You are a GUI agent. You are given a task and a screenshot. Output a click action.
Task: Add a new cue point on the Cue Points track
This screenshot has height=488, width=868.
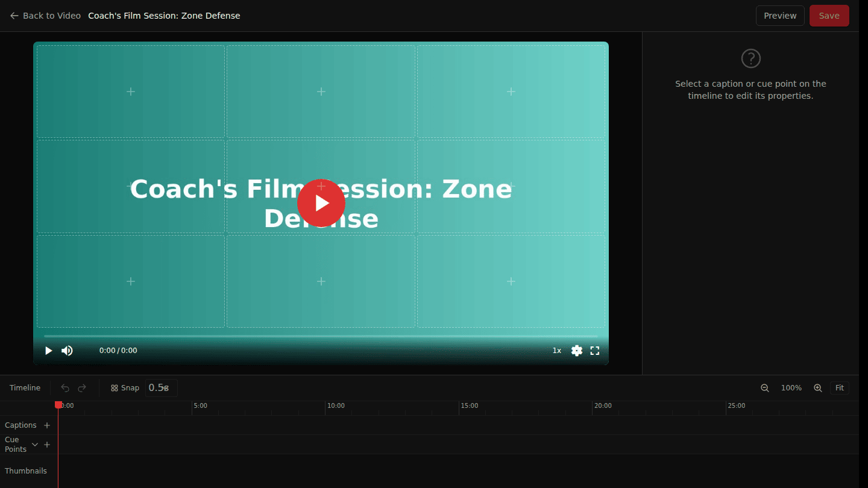(47, 445)
